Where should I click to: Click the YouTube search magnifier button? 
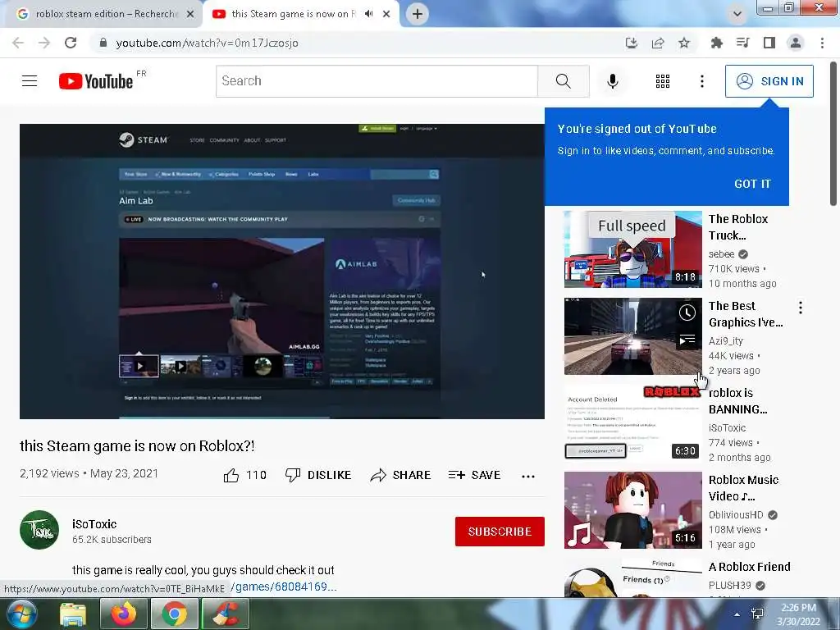(x=563, y=81)
